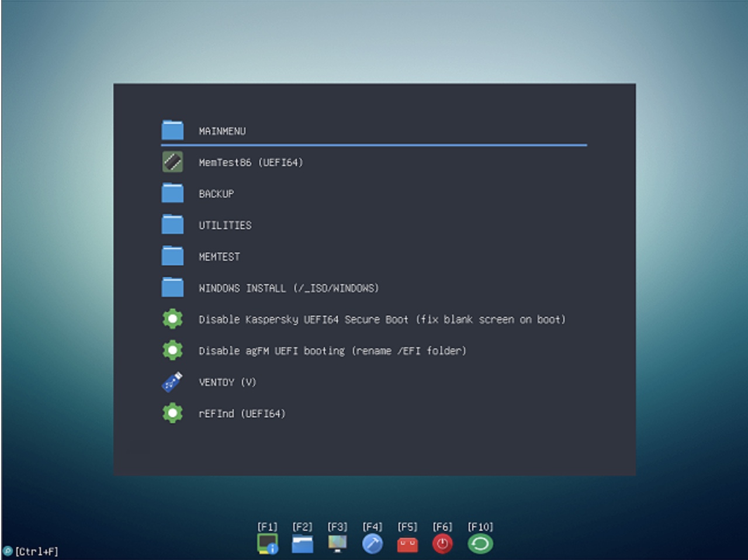Click the [F3] key label
Viewport: 748px width, 560px height.
pos(337,527)
